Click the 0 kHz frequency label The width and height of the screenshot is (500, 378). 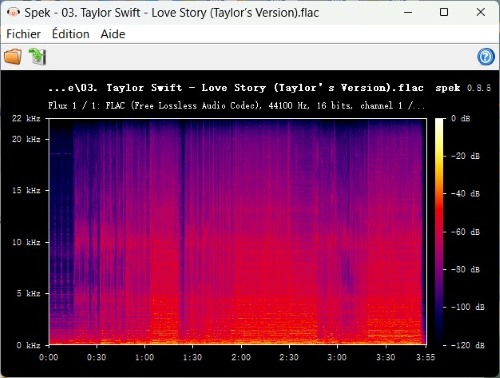click(x=28, y=345)
